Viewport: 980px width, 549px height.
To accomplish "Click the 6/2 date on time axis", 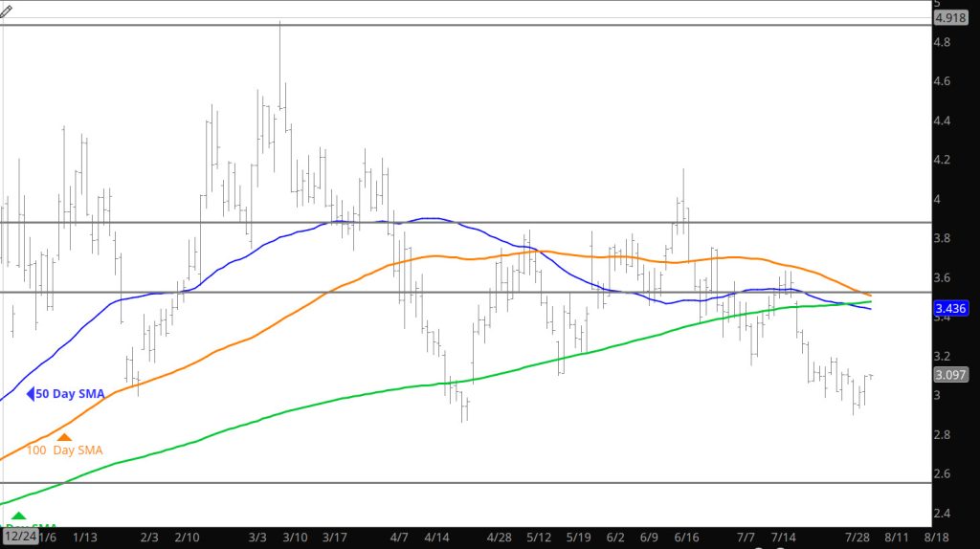I will 615,538.
